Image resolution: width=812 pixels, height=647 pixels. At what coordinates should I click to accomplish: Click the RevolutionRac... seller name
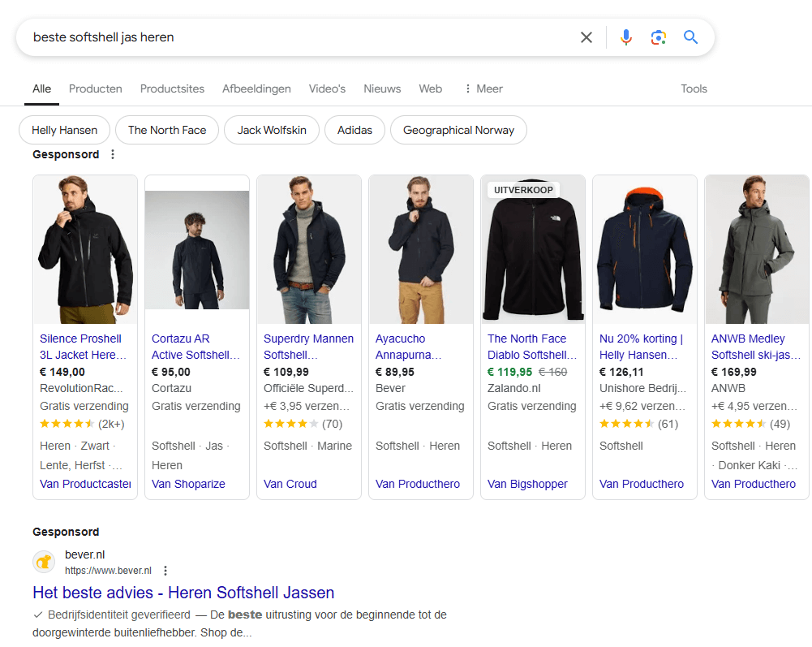pos(81,388)
